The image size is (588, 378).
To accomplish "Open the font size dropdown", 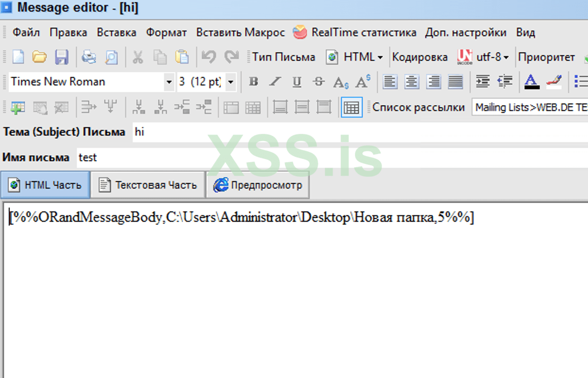I will point(231,82).
